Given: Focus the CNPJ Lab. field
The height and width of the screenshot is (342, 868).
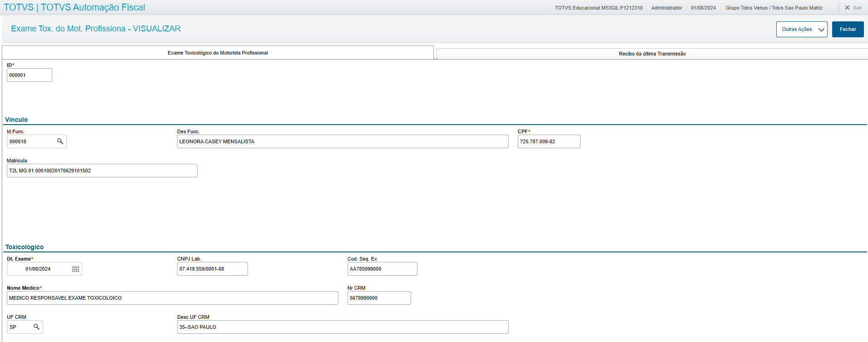Looking at the screenshot, I should coord(212,269).
